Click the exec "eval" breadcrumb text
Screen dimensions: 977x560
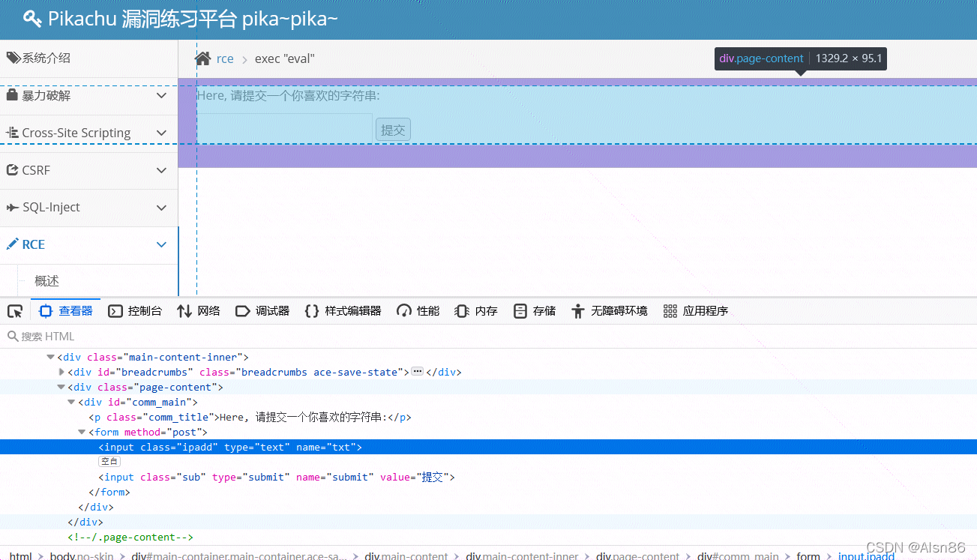click(285, 58)
